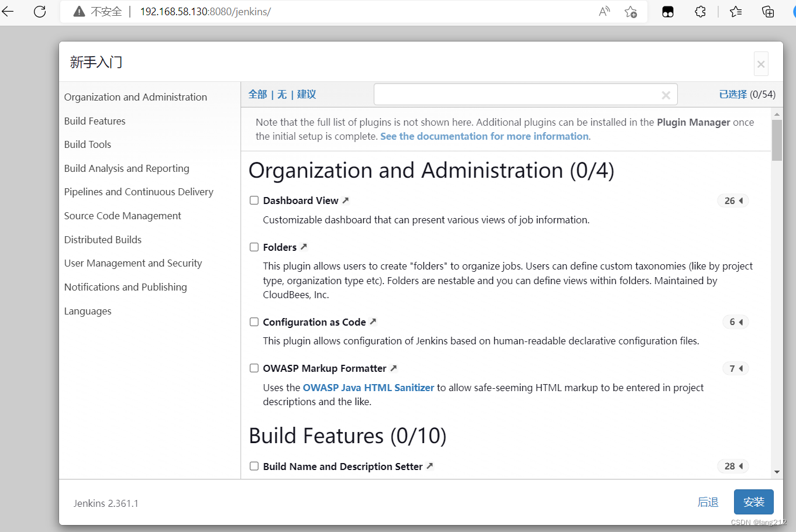Click the Jenkins 2.361.1 version text
The image size is (796, 532).
(106, 503)
